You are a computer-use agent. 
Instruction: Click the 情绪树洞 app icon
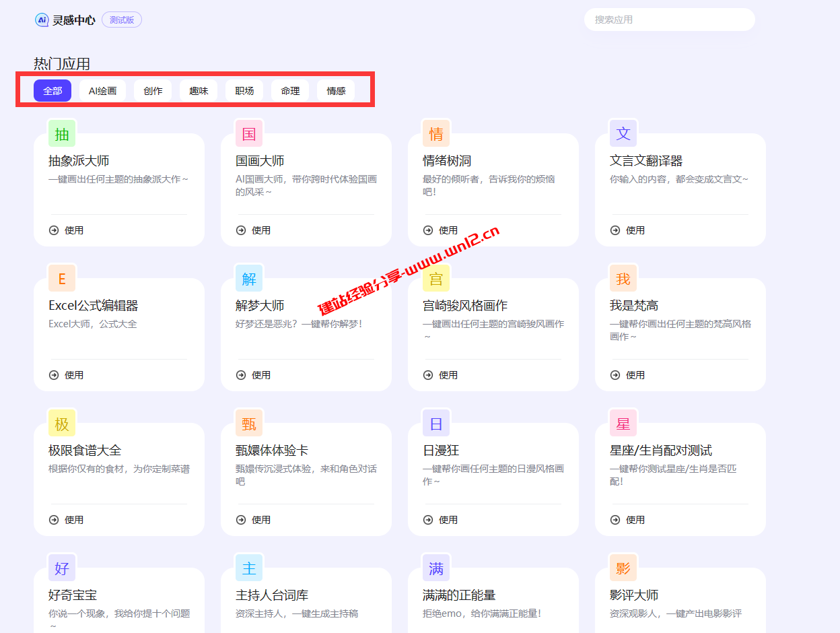[x=436, y=133]
